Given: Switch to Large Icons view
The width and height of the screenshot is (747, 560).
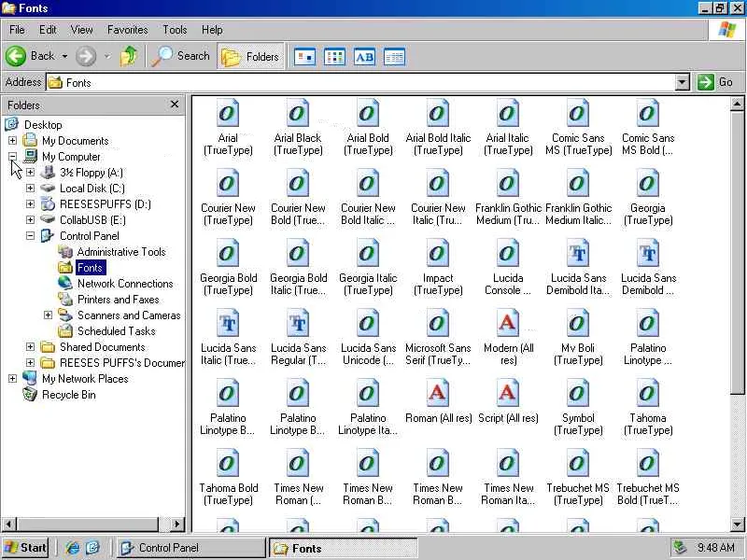Looking at the screenshot, I should [304, 57].
